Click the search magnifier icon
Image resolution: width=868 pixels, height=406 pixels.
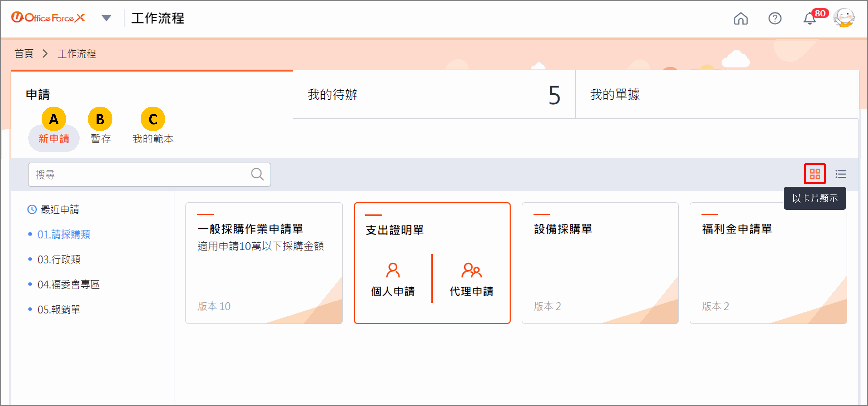click(257, 174)
